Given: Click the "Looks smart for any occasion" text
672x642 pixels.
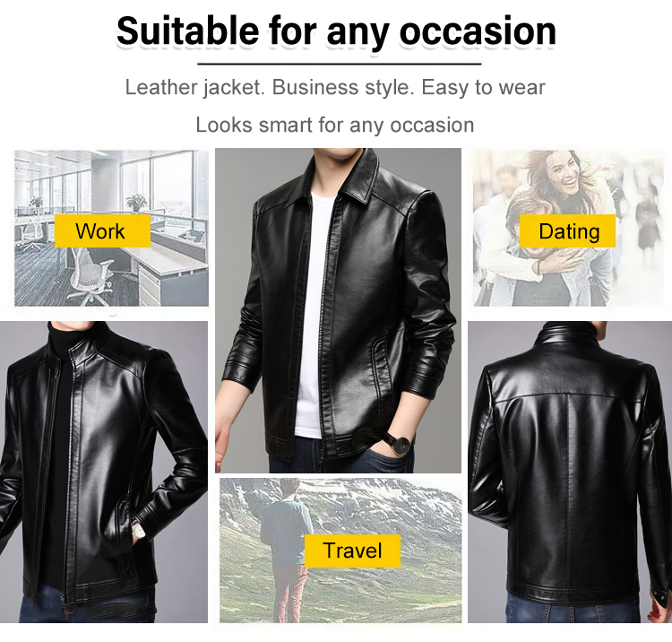Looking at the screenshot, I should [x=335, y=126].
